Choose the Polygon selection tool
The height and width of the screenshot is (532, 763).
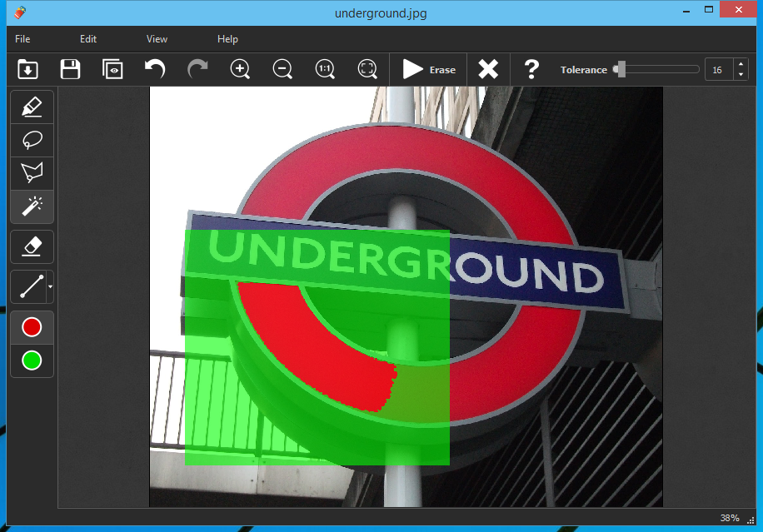coord(32,173)
